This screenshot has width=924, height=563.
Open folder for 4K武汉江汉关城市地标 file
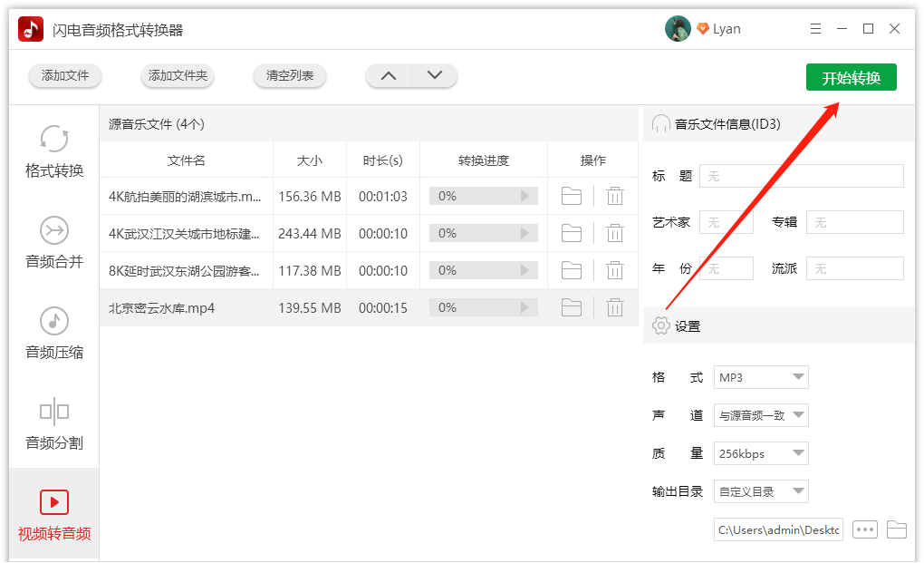(x=571, y=234)
